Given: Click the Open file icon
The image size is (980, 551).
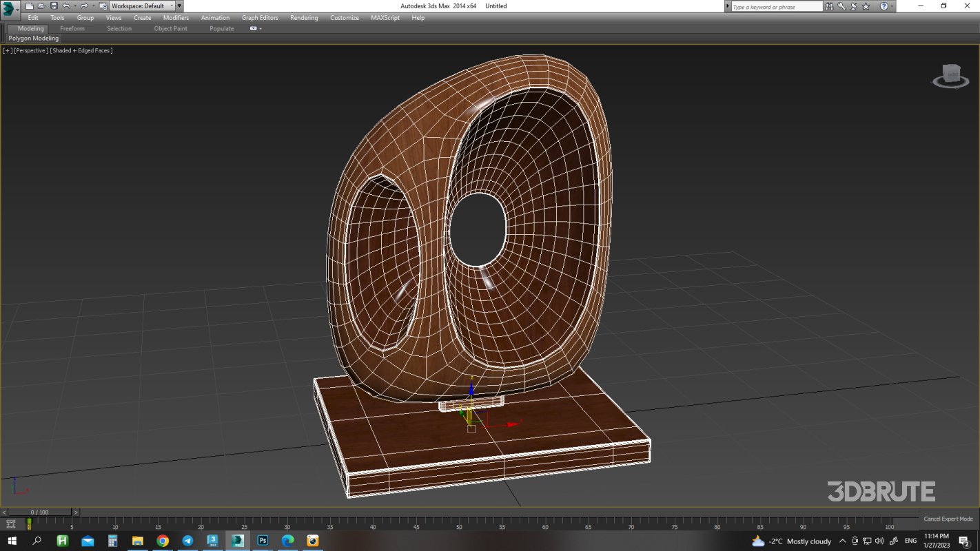Looking at the screenshot, I should tap(41, 6).
